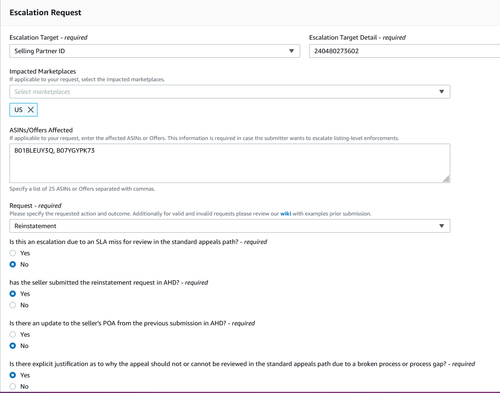Expand the Select marketplaces dropdown
The width and height of the screenshot is (500, 393).
click(x=441, y=92)
